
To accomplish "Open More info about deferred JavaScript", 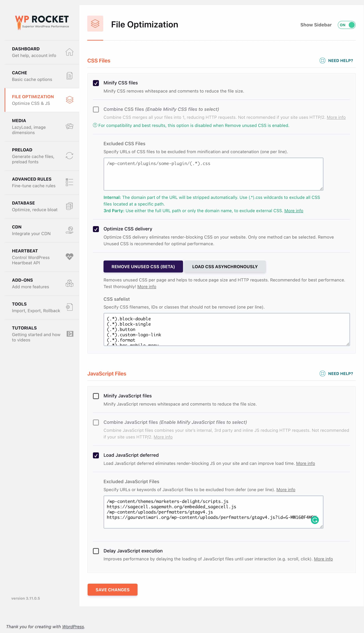I will (x=305, y=463).
